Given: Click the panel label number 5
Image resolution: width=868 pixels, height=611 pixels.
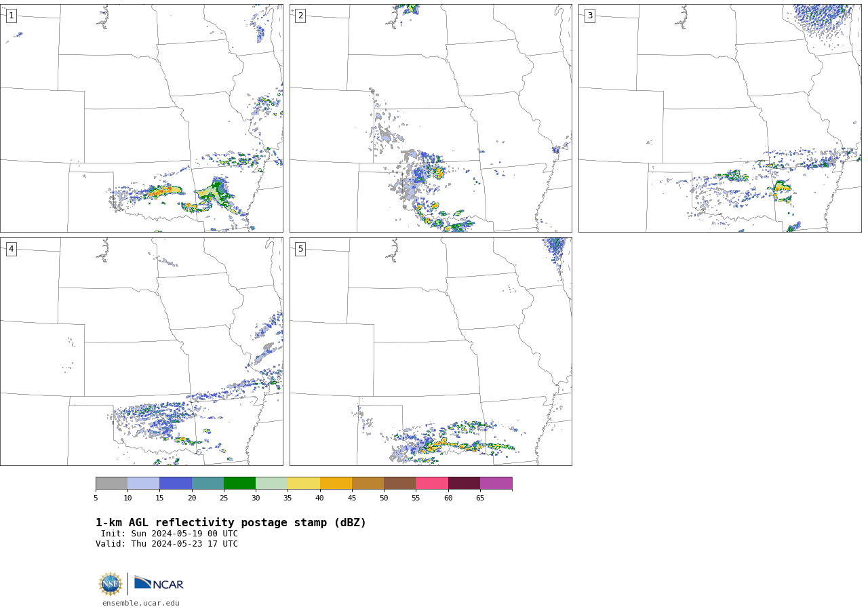Looking at the screenshot, I should point(300,249).
